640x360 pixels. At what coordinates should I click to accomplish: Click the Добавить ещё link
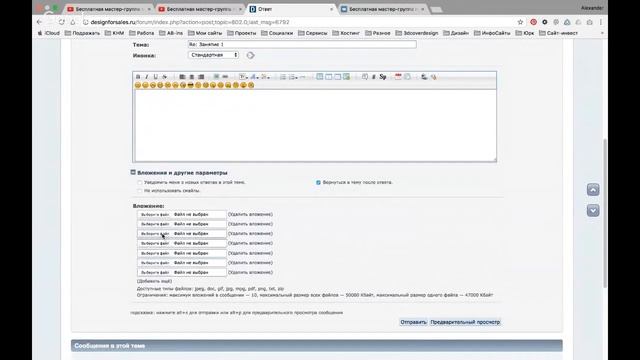click(x=154, y=281)
